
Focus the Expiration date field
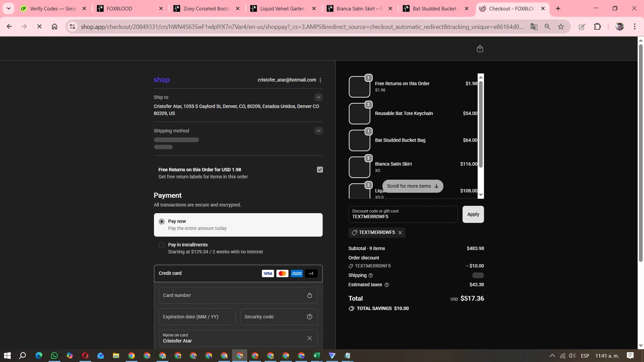pyautogui.click(x=197, y=317)
